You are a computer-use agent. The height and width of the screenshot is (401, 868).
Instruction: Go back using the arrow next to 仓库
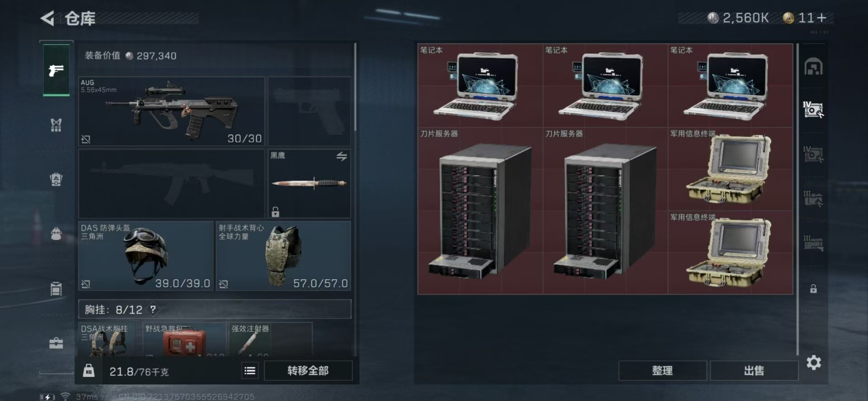47,18
